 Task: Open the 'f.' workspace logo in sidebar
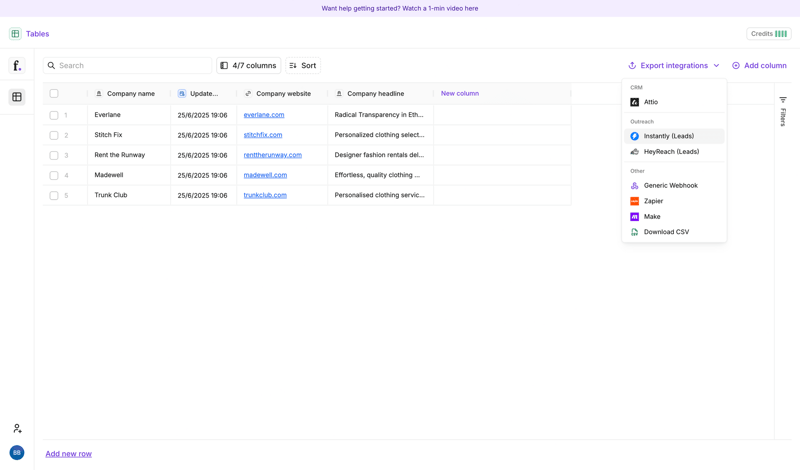click(17, 65)
